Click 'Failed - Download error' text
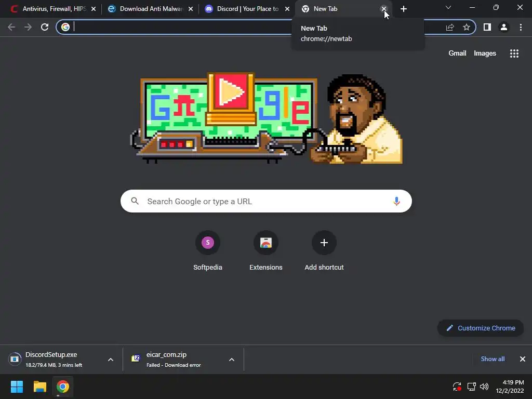532x399 pixels. 174,365
